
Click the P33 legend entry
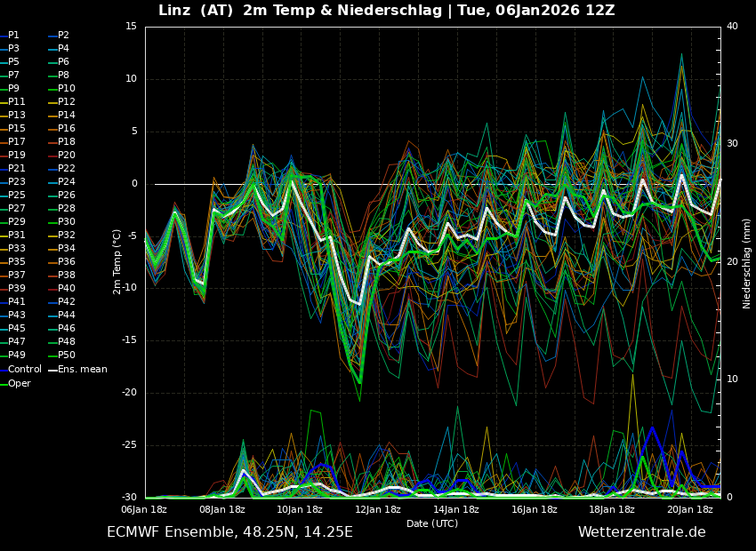click(16, 249)
